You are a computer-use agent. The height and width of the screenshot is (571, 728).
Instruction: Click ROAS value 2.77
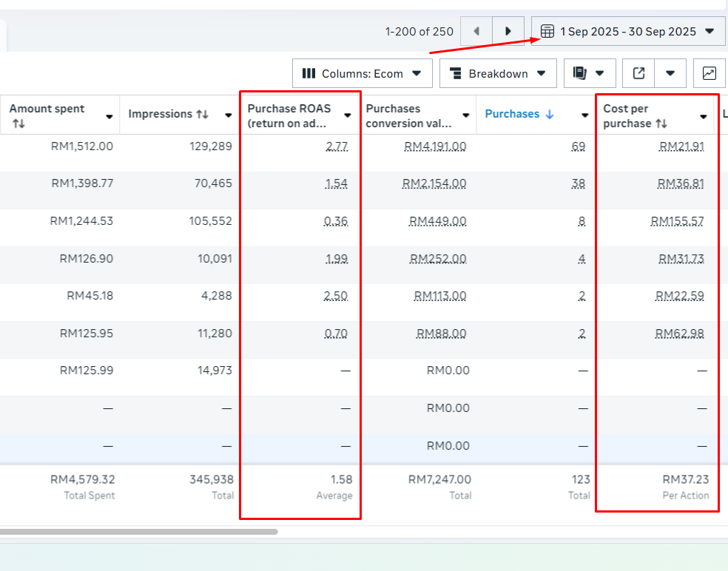coord(337,146)
